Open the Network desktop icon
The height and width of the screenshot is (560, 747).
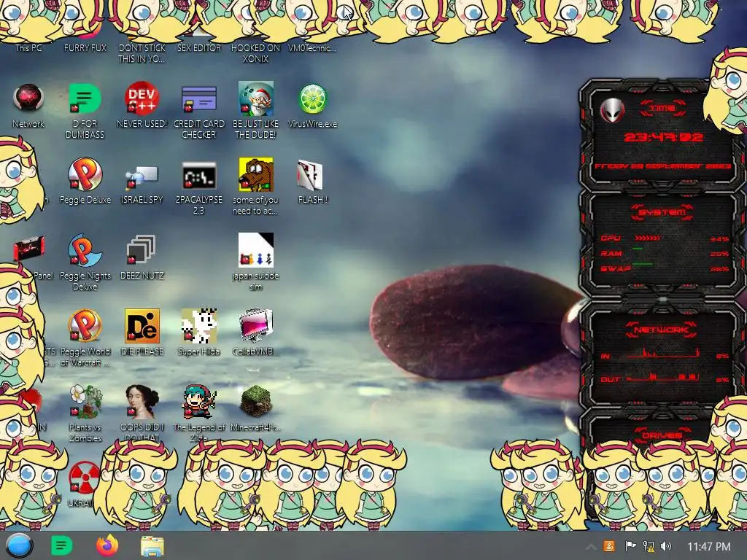[x=28, y=98]
